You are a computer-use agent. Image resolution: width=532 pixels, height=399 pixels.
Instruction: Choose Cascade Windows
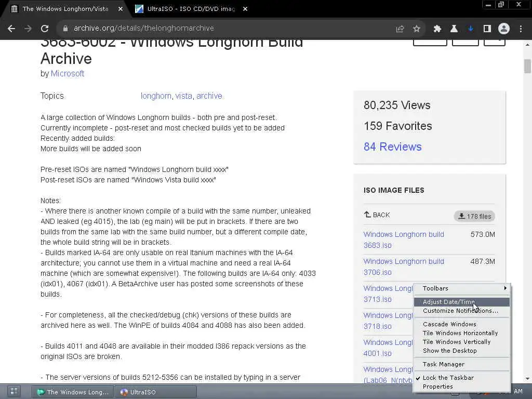coord(462,324)
